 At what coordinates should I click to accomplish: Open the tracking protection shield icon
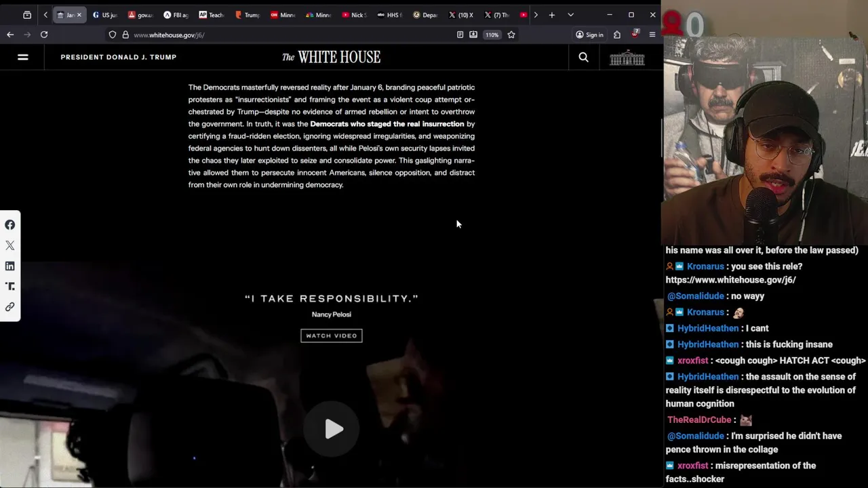pos(113,35)
